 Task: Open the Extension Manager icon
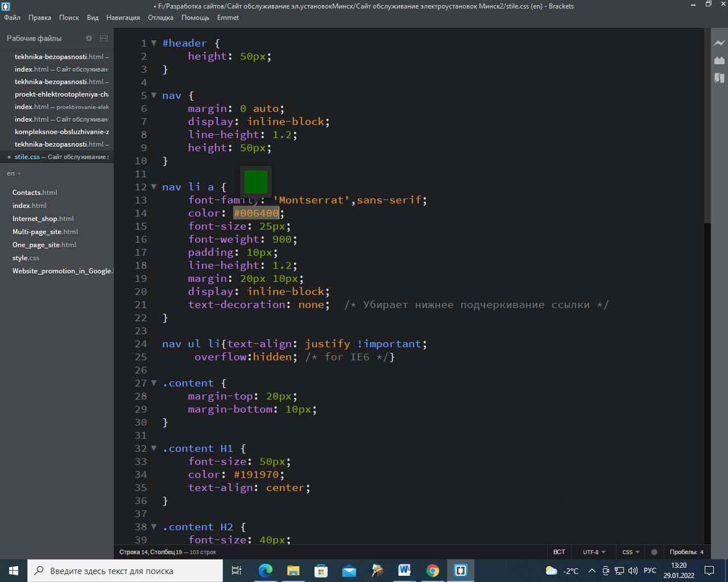coord(719,60)
